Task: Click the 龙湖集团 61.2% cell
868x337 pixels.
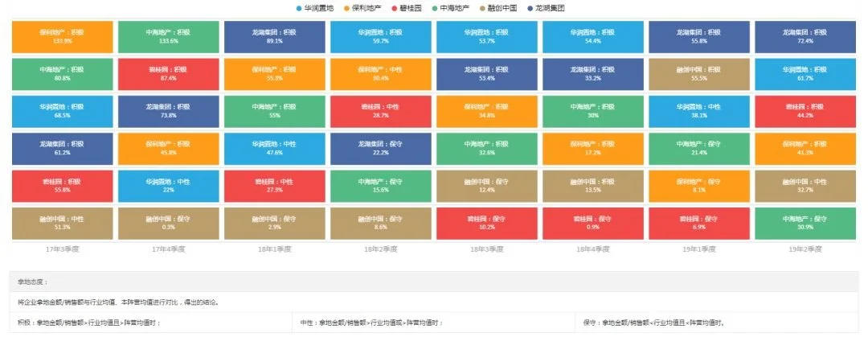Action: (x=63, y=149)
